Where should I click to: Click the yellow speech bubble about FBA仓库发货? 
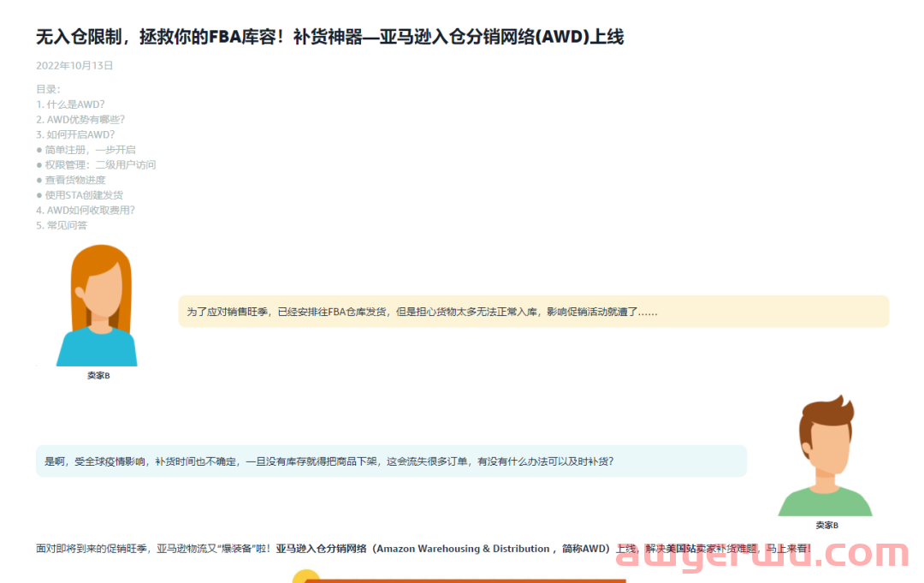[x=533, y=312]
